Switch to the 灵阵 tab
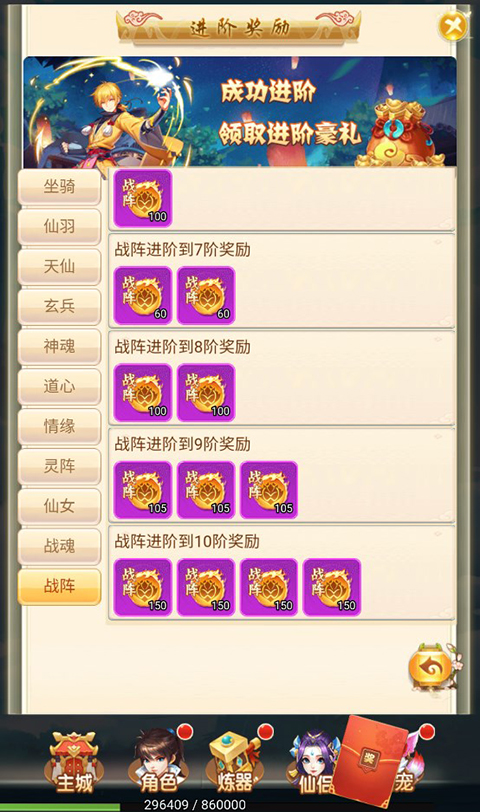480x812 pixels. pos(59,466)
